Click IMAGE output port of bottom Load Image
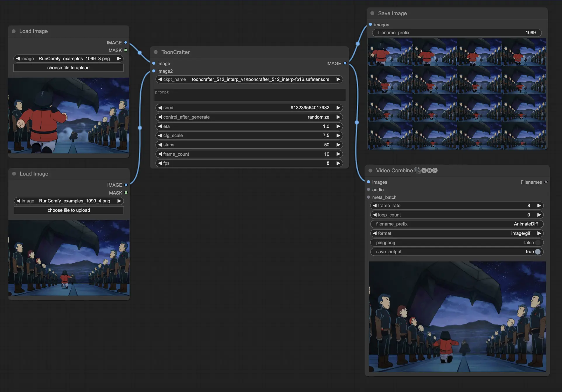The width and height of the screenshot is (562, 392). 126,185
